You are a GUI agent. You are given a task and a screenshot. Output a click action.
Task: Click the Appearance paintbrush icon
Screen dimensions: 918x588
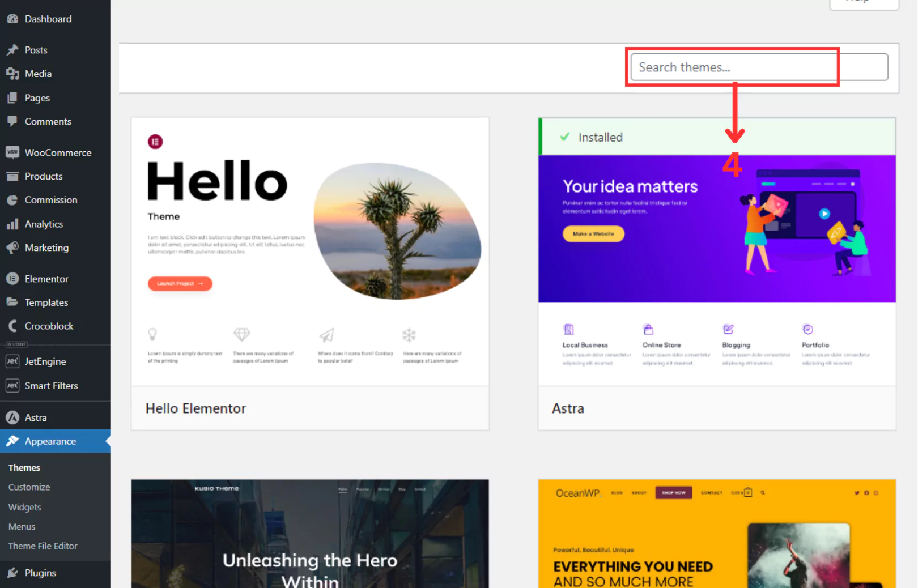[12, 441]
